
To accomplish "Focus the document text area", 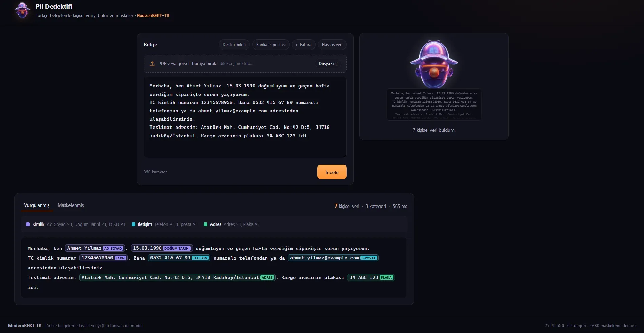I will 245,117.
